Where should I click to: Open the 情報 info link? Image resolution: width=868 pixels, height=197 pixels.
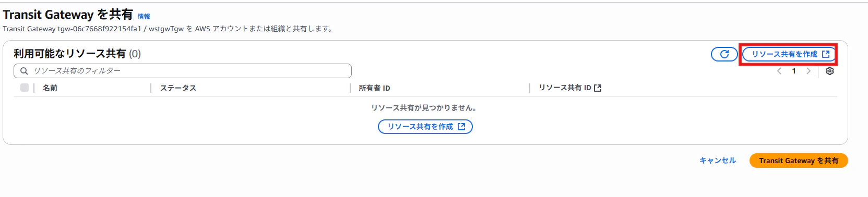(144, 17)
